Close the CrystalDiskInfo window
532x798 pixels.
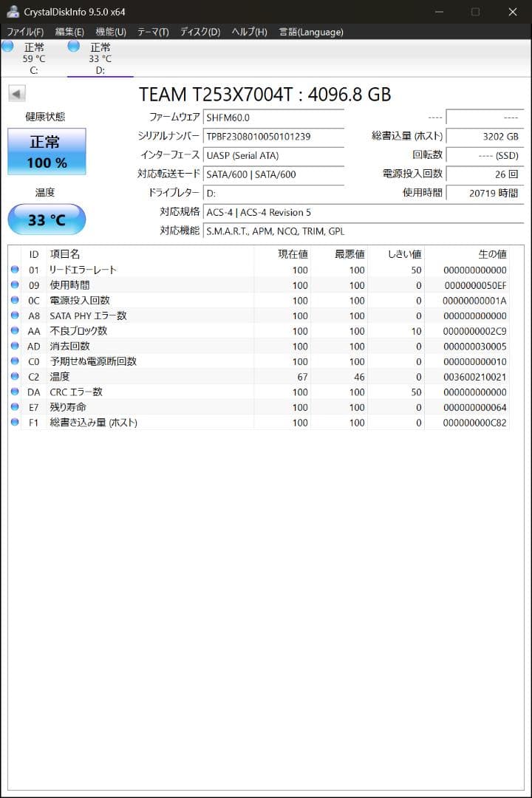coord(513,11)
